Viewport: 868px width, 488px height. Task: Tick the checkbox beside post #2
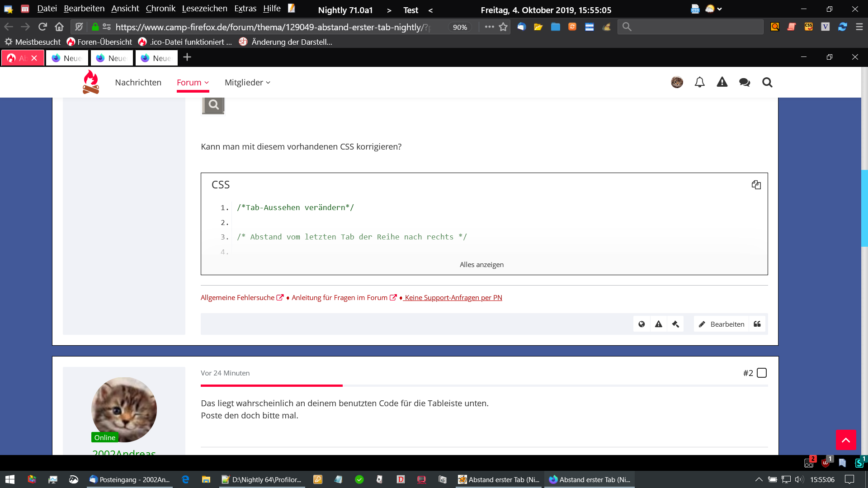point(762,373)
